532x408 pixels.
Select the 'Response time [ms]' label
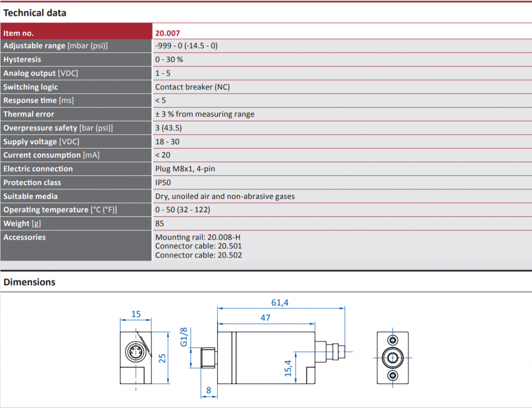click(x=38, y=100)
